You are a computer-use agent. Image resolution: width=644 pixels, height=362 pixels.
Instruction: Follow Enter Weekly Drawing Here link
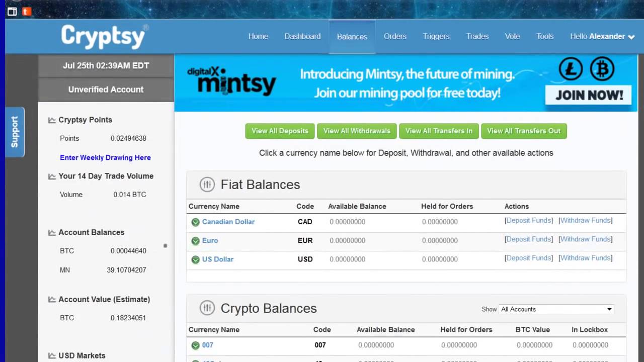105,157
